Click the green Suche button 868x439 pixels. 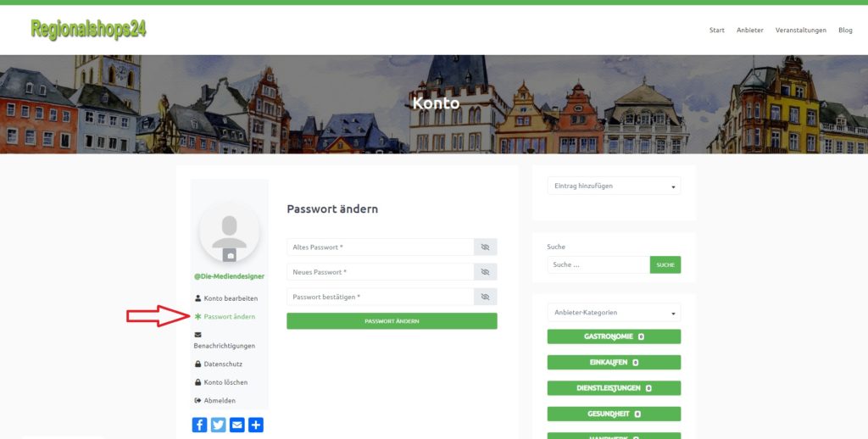[665, 264]
